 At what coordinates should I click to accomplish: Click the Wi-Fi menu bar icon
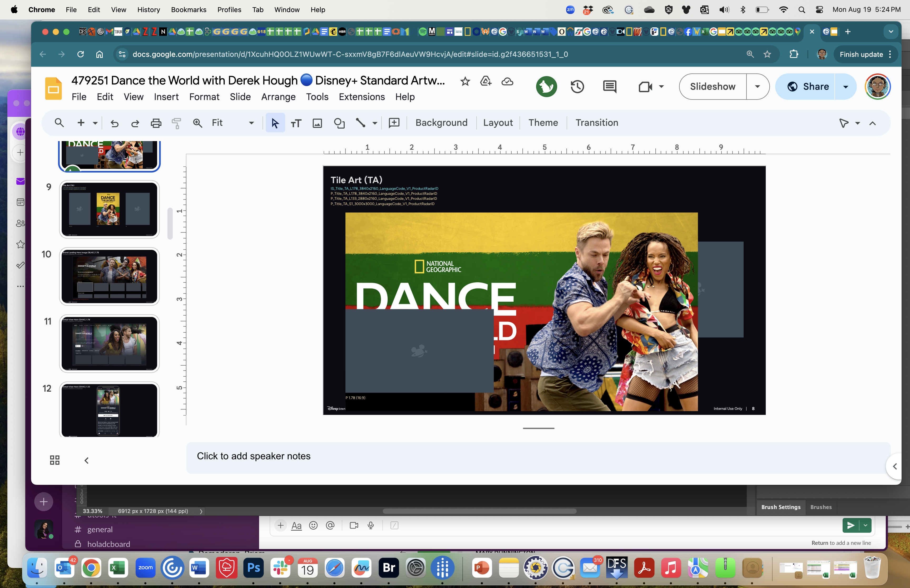(783, 9)
